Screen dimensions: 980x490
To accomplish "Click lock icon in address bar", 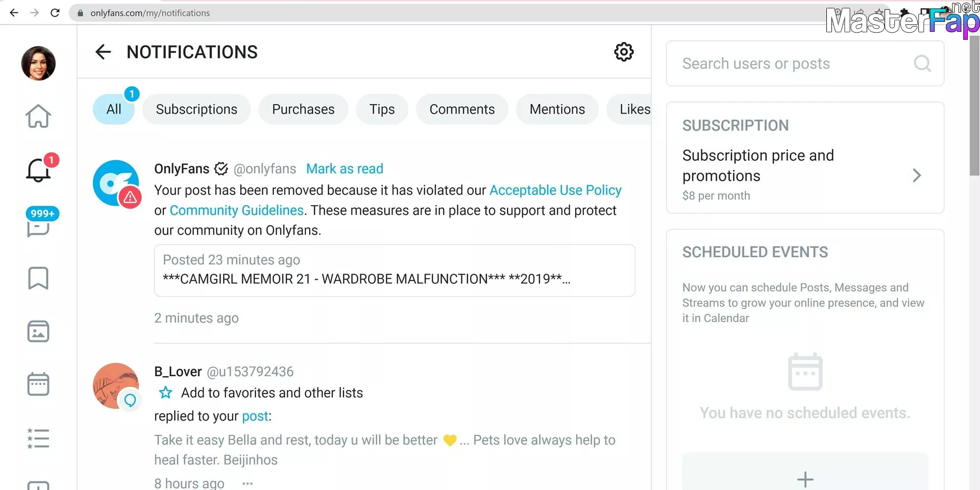I will pos(80,13).
